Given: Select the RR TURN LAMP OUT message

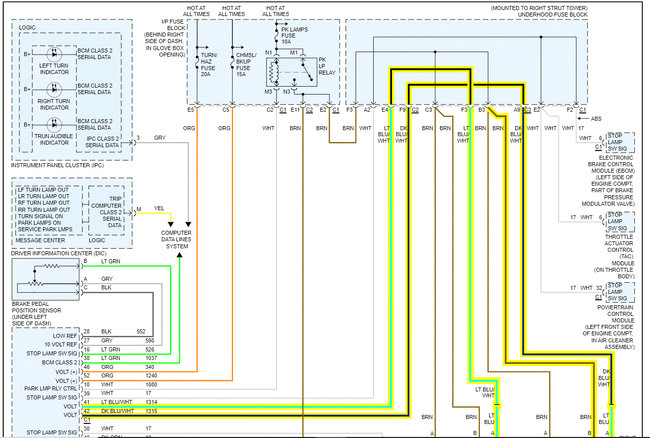Looking at the screenshot, I should pyautogui.click(x=44, y=210).
